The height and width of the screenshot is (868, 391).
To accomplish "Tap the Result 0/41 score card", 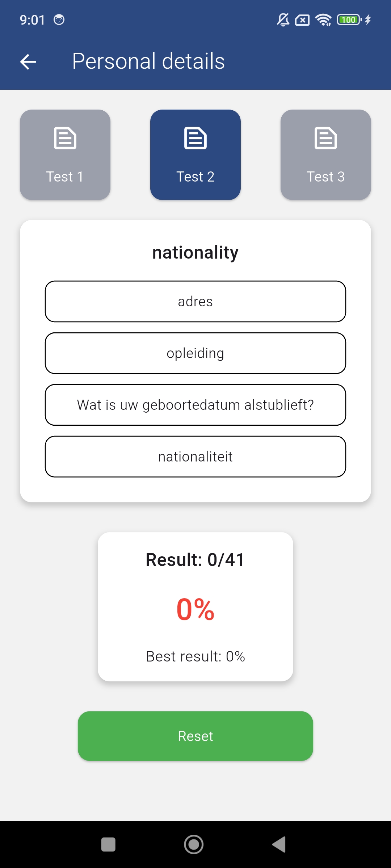I will 195,607.
